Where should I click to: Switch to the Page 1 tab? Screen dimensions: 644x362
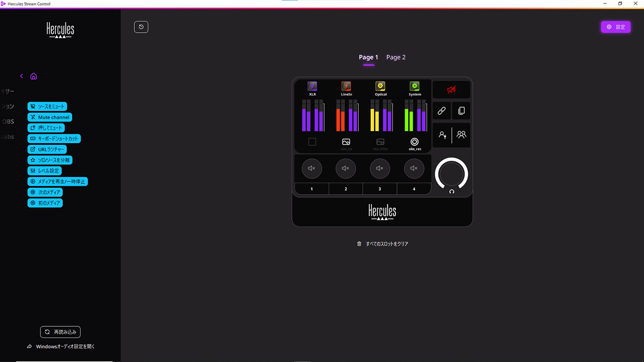click(x=368, y=57)
